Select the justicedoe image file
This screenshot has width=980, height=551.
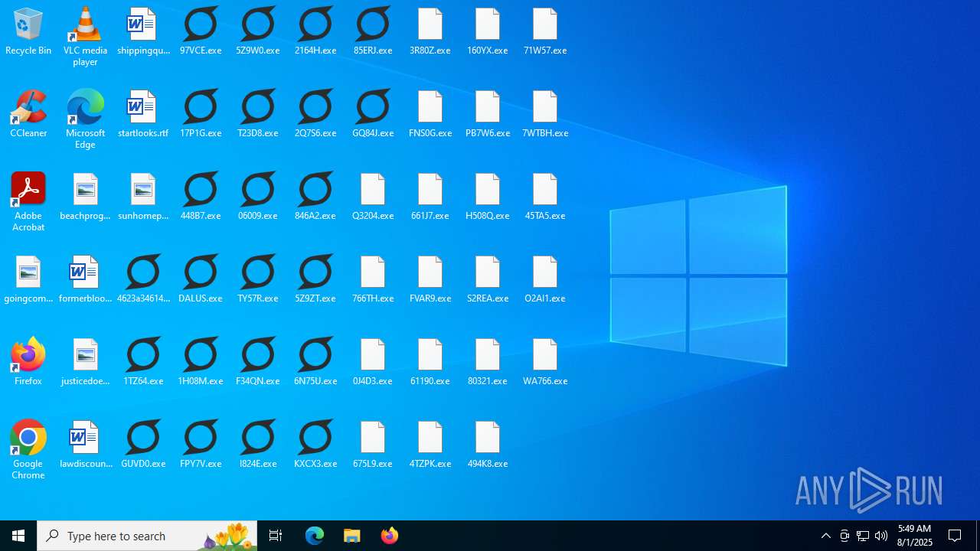[x=86, y=363]
